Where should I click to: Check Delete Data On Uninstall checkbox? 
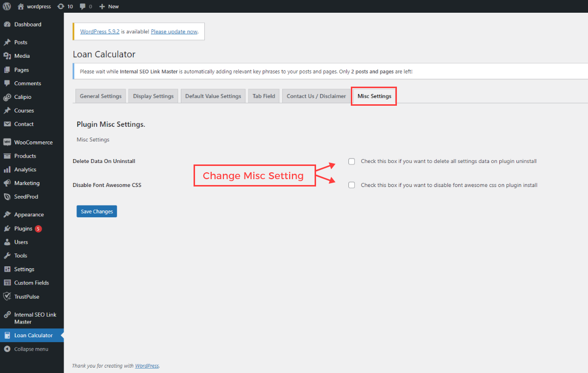[351, 161]
